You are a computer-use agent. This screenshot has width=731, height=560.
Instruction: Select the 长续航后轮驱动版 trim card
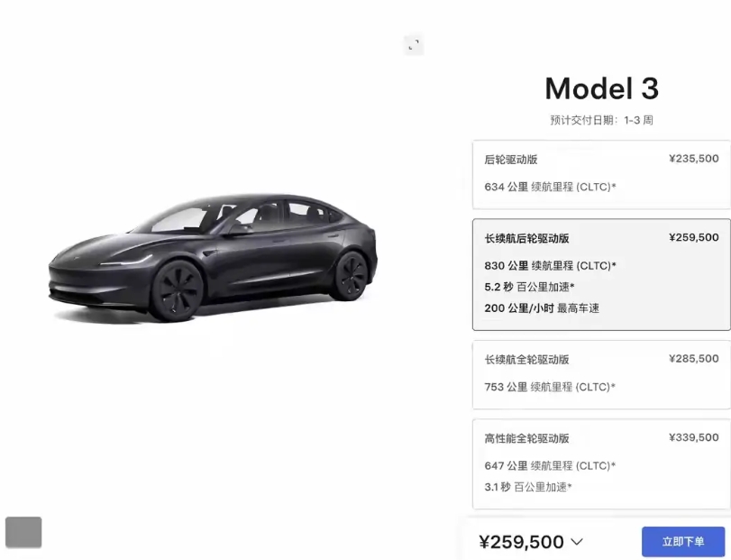pos(601,275)
